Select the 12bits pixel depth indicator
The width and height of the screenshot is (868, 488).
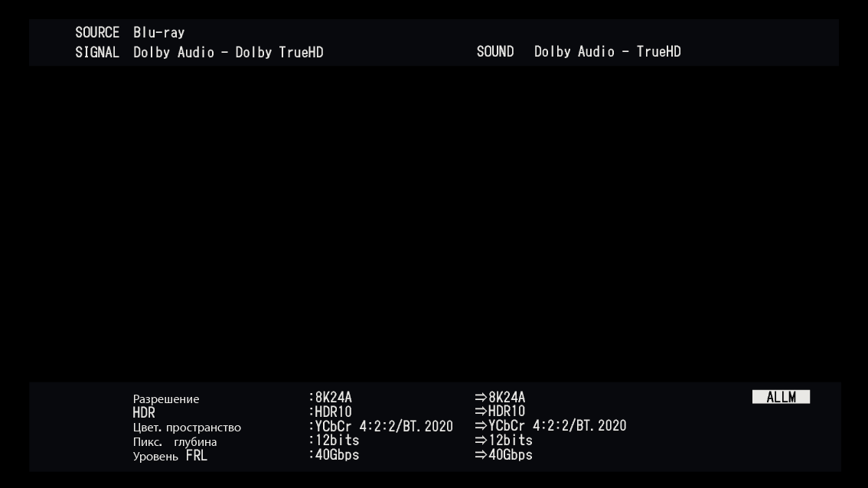[335, 440]
